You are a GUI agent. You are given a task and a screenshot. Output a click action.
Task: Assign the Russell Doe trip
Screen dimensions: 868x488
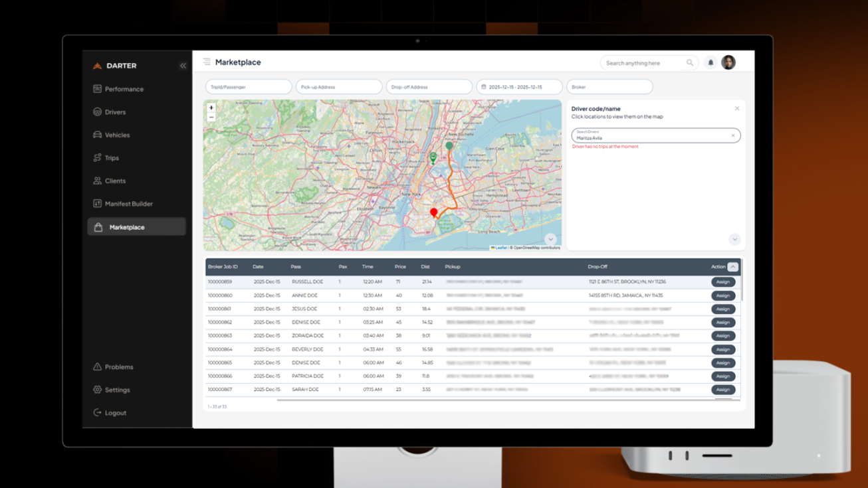(722, 282)
